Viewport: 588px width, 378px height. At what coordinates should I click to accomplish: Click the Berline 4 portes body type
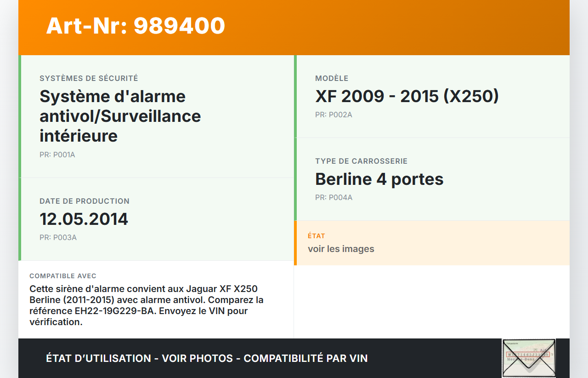coord(379,179)
